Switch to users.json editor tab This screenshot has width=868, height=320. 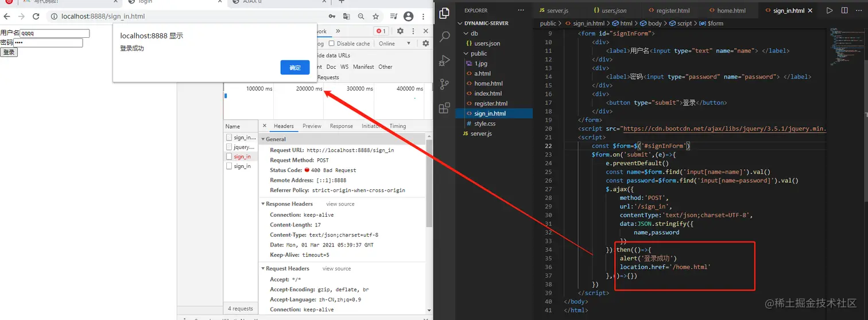[610, 10]
